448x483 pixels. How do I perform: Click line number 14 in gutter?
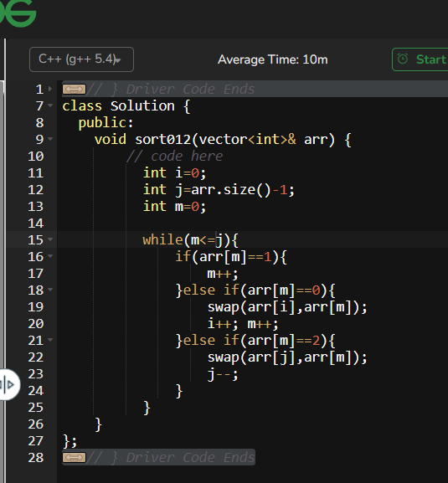point(36,223)
